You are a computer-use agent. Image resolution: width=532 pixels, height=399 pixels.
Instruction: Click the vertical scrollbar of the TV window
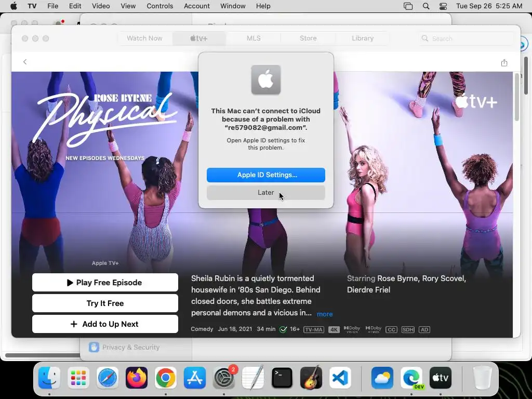tap(517, 97)
